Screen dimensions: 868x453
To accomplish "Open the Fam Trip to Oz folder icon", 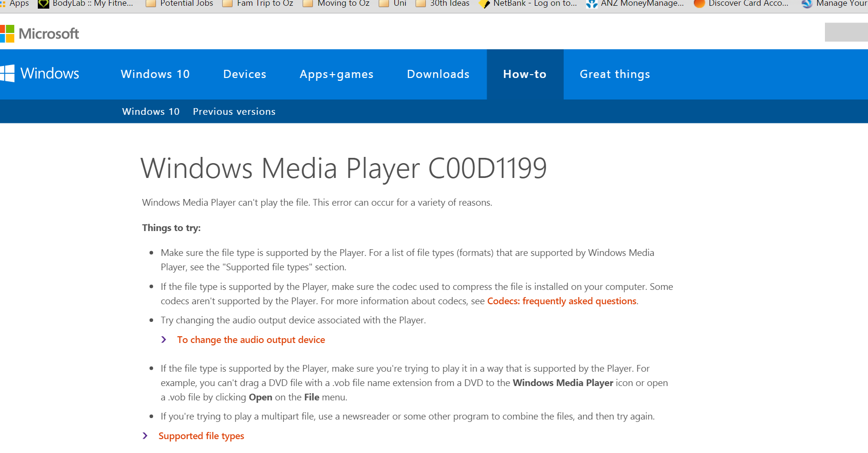I will (228, 4).
